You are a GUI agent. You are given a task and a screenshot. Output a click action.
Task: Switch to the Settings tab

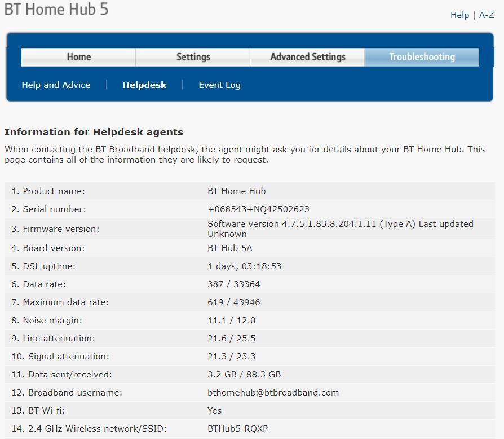coord(193,57)
